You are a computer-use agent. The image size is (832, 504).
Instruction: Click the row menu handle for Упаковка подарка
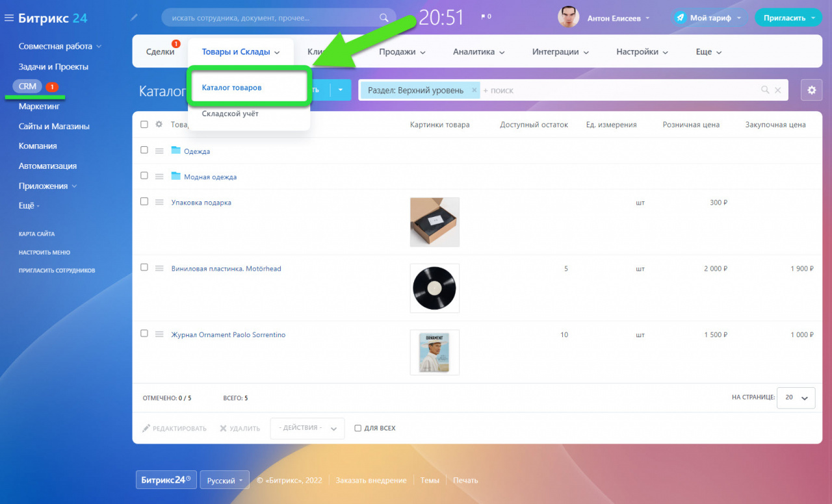click(159, 203)
